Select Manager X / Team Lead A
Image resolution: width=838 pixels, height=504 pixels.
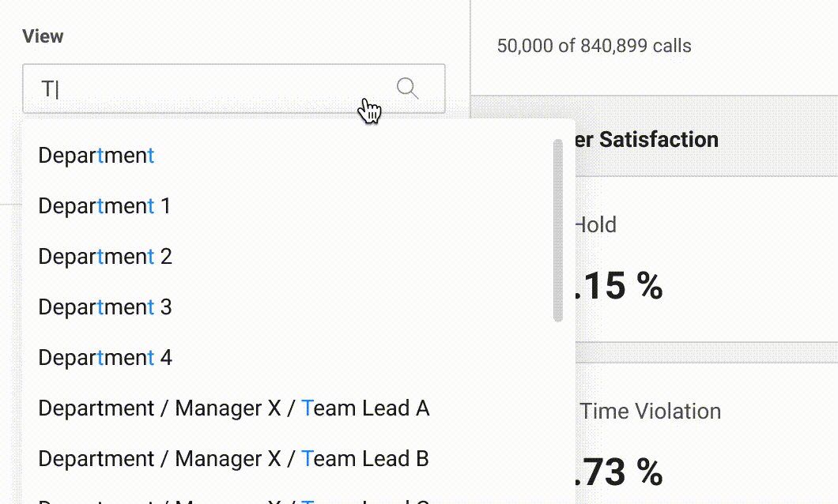(x=234, y=408)
